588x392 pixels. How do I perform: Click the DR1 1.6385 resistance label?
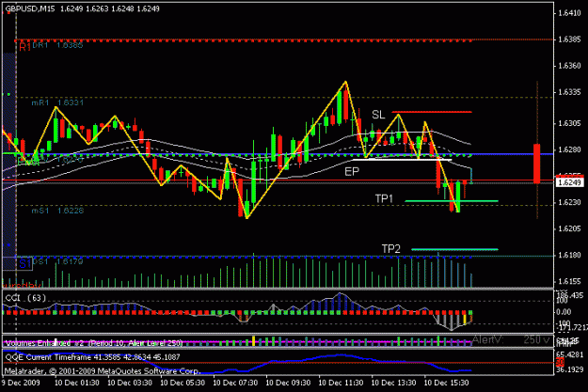[x=57, y=45]
